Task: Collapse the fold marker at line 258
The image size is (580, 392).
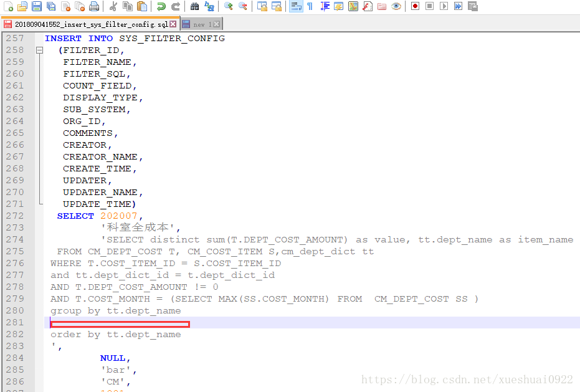Action: click(x=39, y=50)
